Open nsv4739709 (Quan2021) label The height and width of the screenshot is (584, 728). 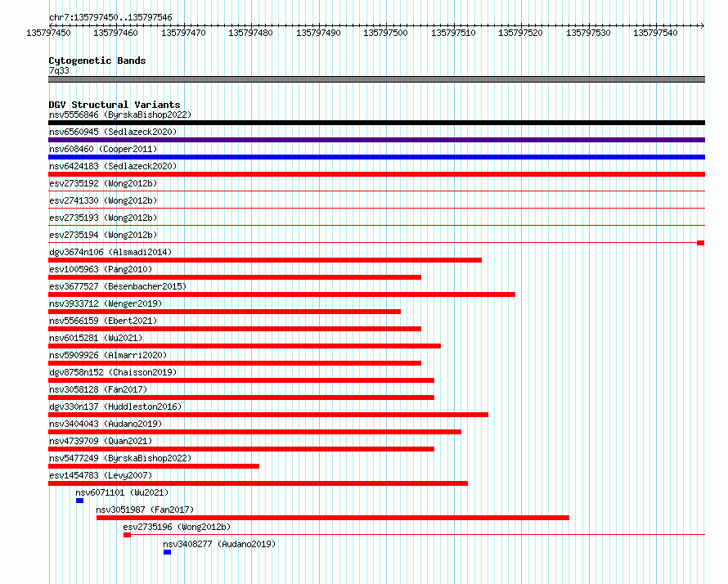101,441
